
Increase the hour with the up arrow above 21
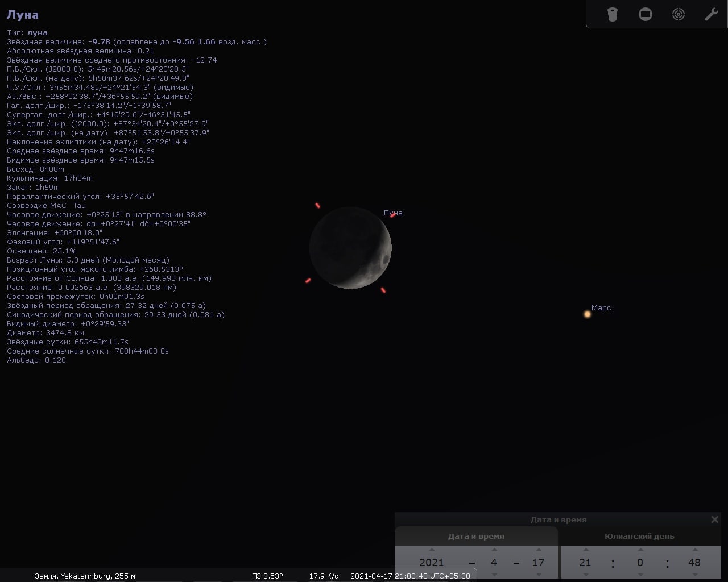[x=585, y=550]
